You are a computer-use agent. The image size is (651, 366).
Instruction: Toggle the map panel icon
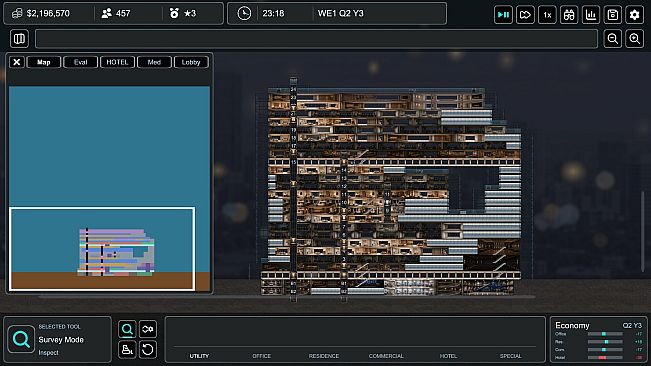coord(19,39)
